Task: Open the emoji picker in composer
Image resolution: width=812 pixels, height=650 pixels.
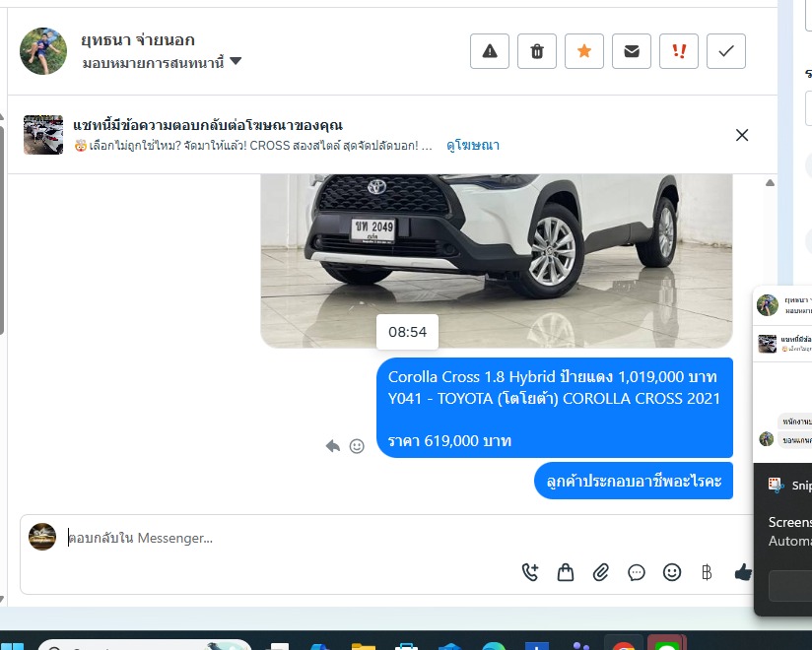Action: click(x=672, y=572)
